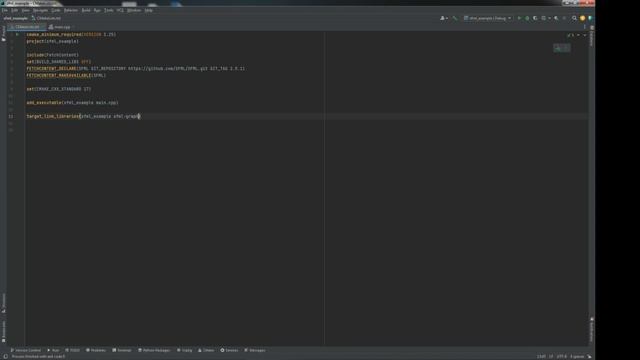Open the Vcpkg tool window
The height and width of the screenshot is (360, 640).
pyautogui.click(x=184, y=350)
